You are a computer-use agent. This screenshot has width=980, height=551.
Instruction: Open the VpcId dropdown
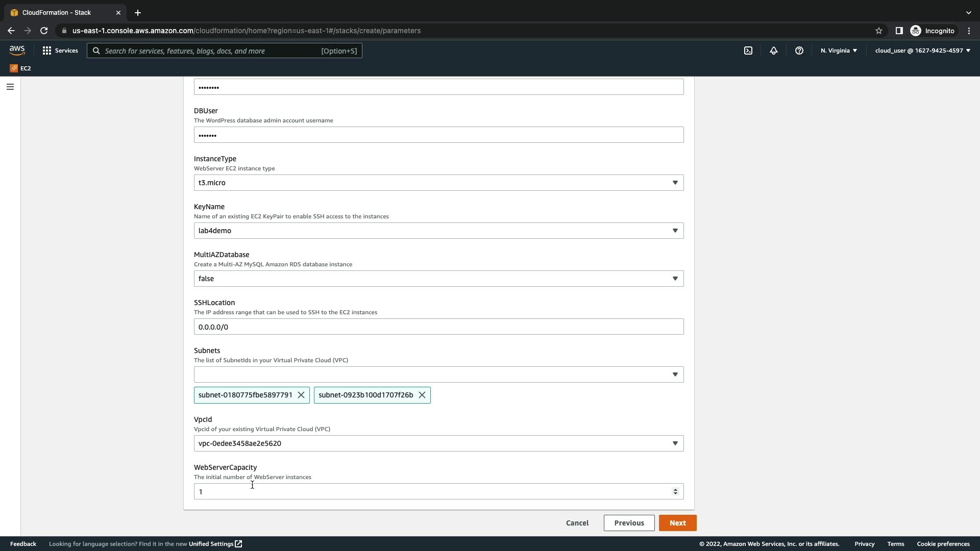(x=438, y=443)
